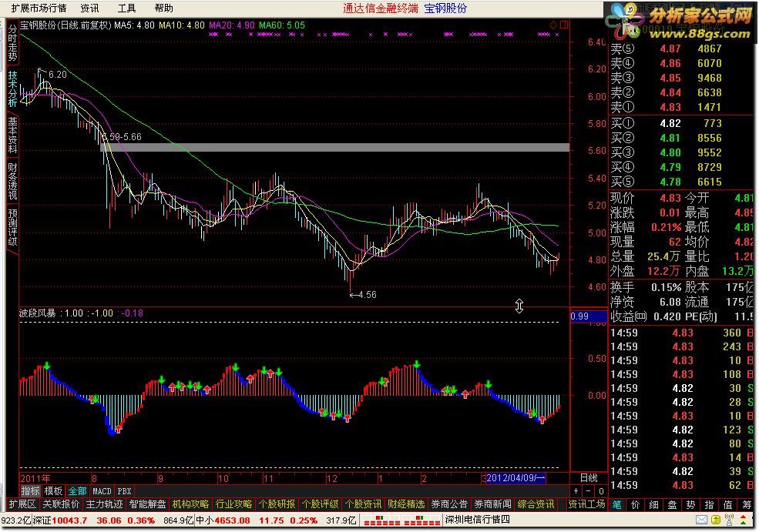Select the 势 tab in right panel

690,504
